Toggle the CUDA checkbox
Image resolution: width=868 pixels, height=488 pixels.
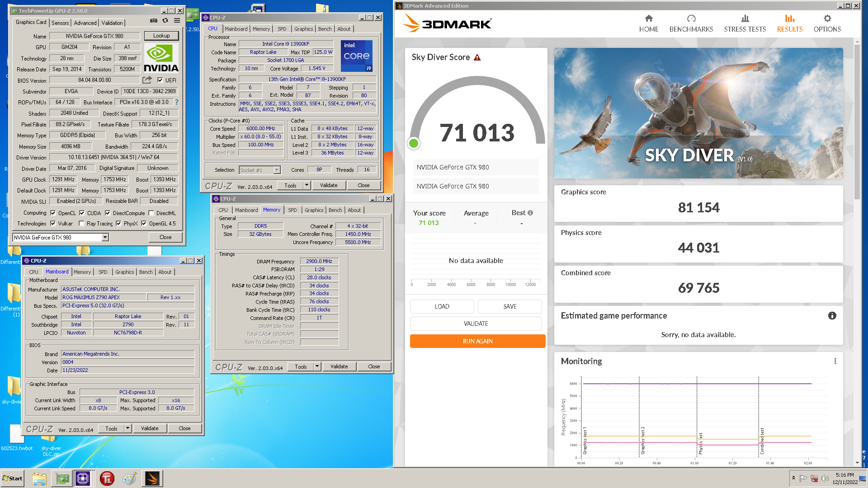click(82, 213)
